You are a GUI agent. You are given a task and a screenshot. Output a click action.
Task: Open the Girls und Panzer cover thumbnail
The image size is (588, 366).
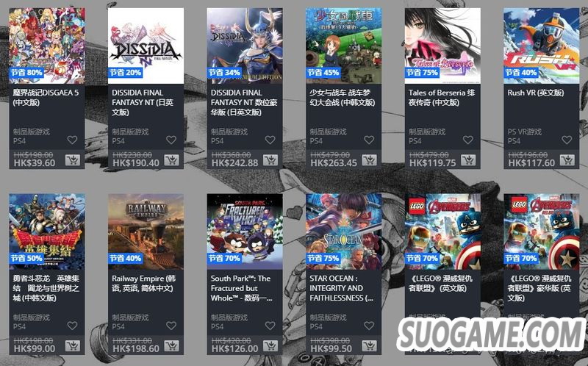point(344,46)
